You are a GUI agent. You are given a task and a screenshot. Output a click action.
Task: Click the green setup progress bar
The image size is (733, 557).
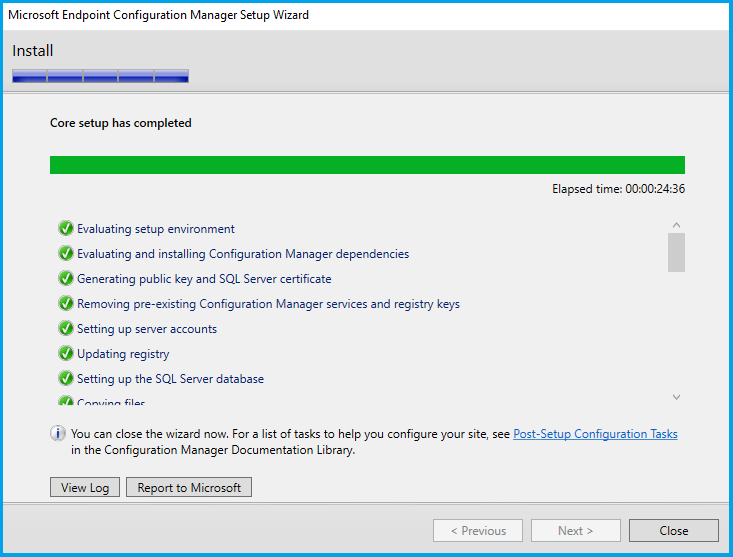click(367, 165)
